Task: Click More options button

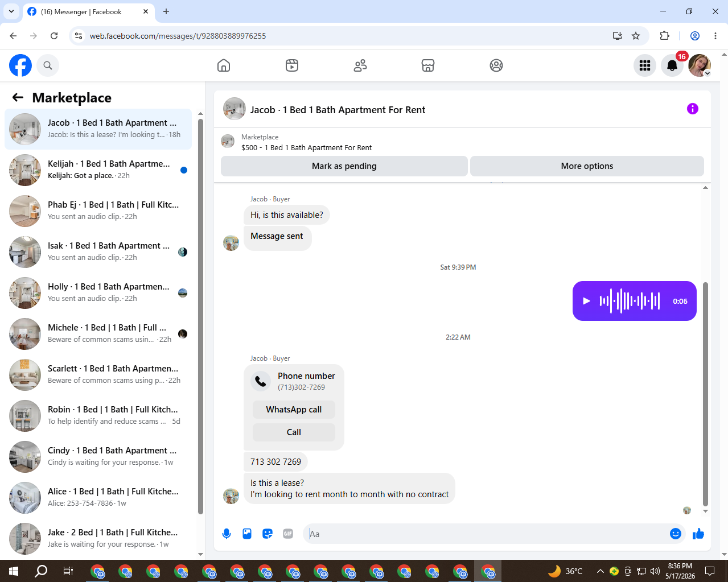Action: (587, 166)
